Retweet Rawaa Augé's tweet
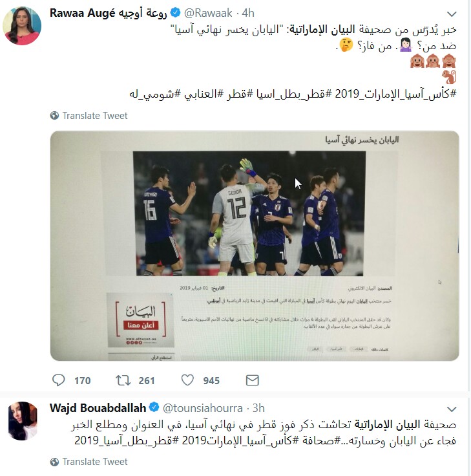This screenshot has width=471, height=476. [x=123, y=380]
